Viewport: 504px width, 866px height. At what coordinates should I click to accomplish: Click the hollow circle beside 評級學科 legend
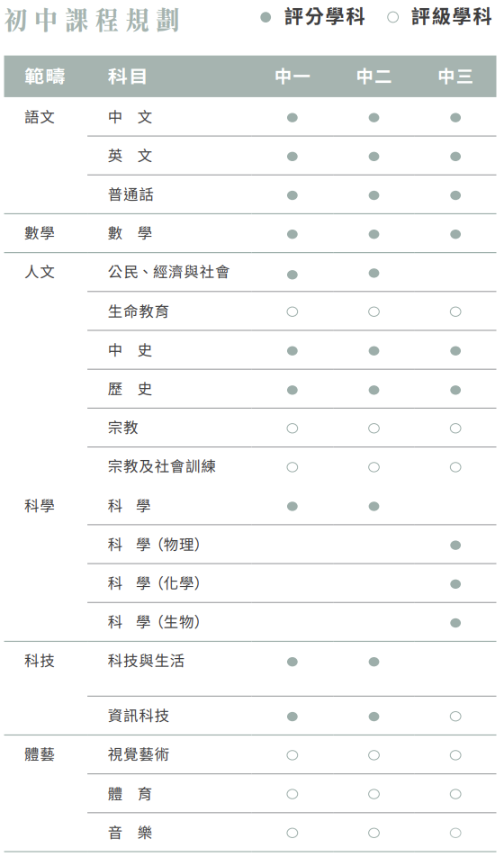[392, 18]
